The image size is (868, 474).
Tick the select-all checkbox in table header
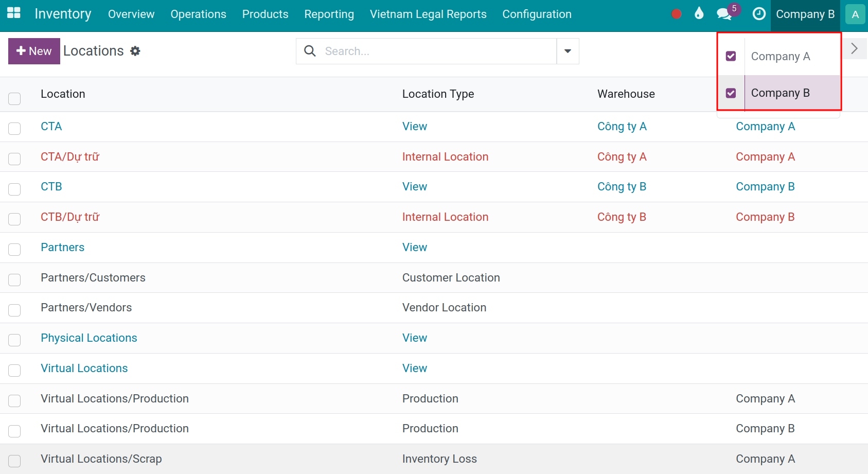(14, 98)
